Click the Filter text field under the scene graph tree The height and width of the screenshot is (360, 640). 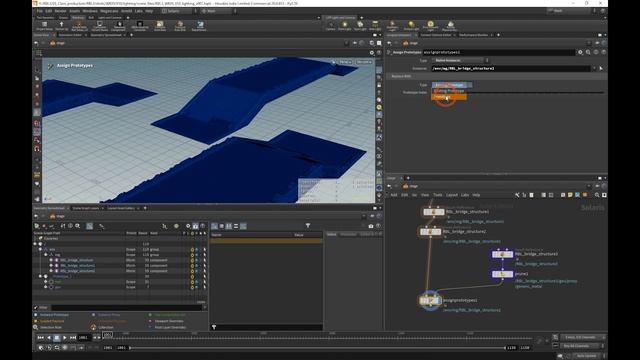tap(127, 307)
